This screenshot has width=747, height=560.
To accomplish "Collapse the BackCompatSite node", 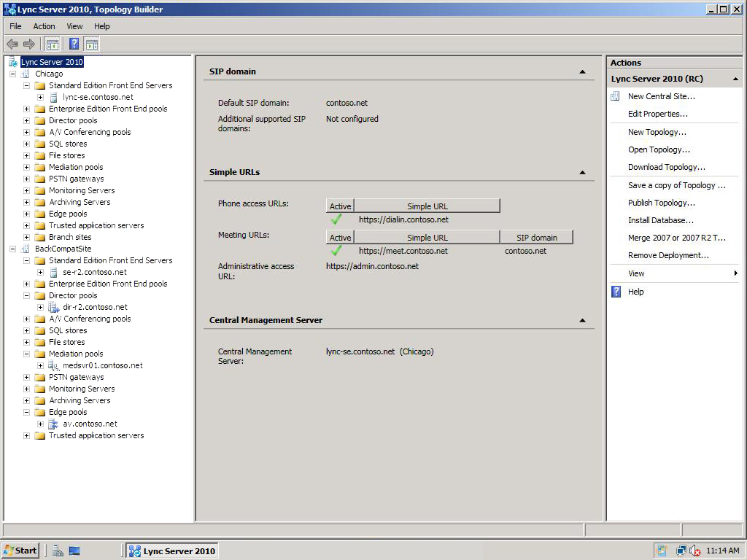I will [x=13, y=249].
